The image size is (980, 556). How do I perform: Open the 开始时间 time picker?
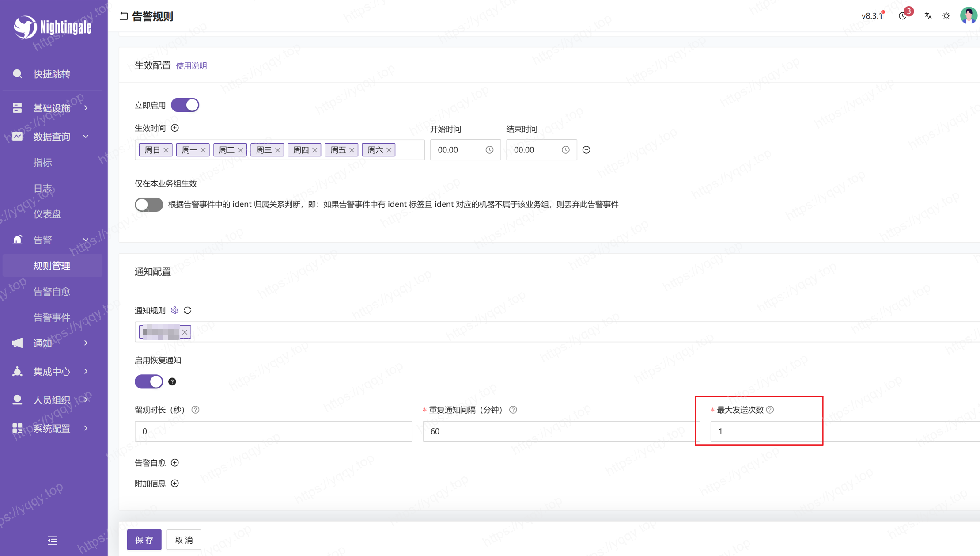(465, 150)
